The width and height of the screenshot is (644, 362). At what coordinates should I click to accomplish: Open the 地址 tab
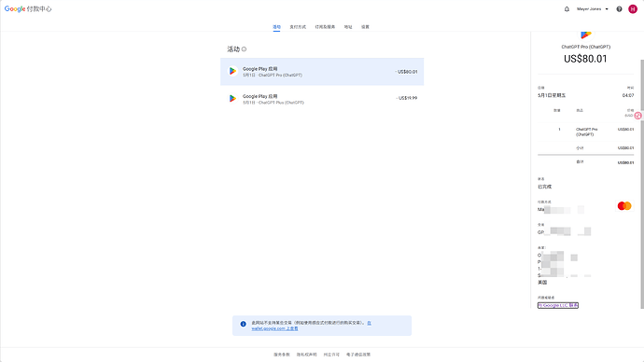(x=348, y=27)
